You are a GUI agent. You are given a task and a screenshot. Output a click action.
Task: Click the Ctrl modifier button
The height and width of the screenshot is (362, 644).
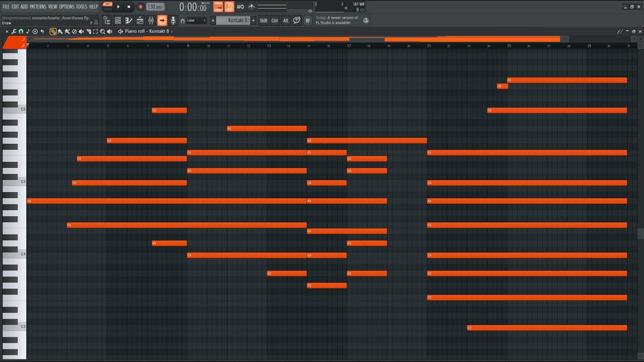tap(275, 21)
